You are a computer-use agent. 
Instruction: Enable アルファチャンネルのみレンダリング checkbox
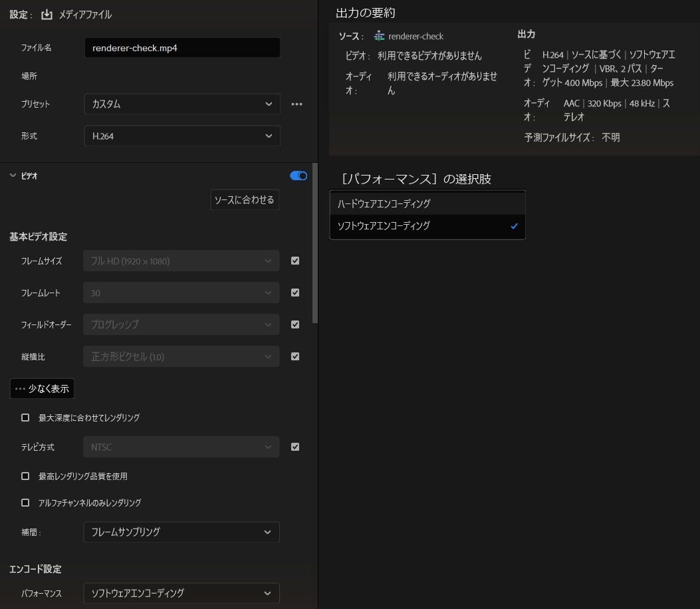click(x=25, y=503)
